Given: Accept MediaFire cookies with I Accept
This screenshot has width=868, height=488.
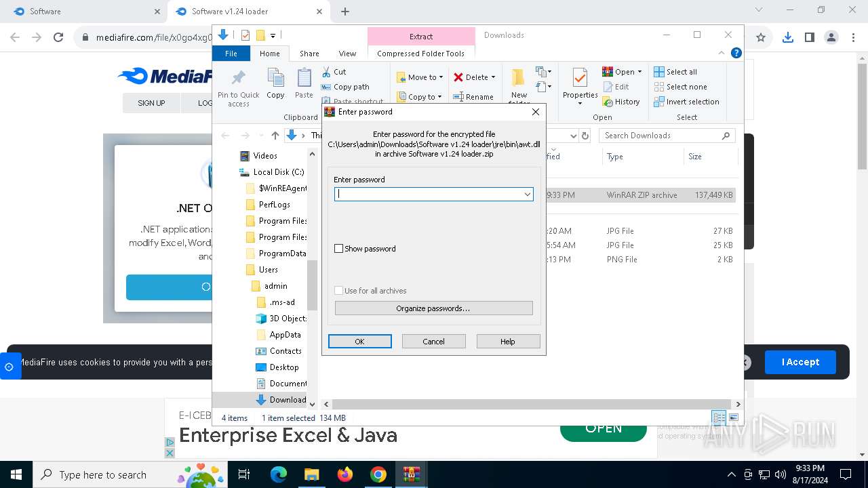Looking at the screenshot, I should click(800, 362).
